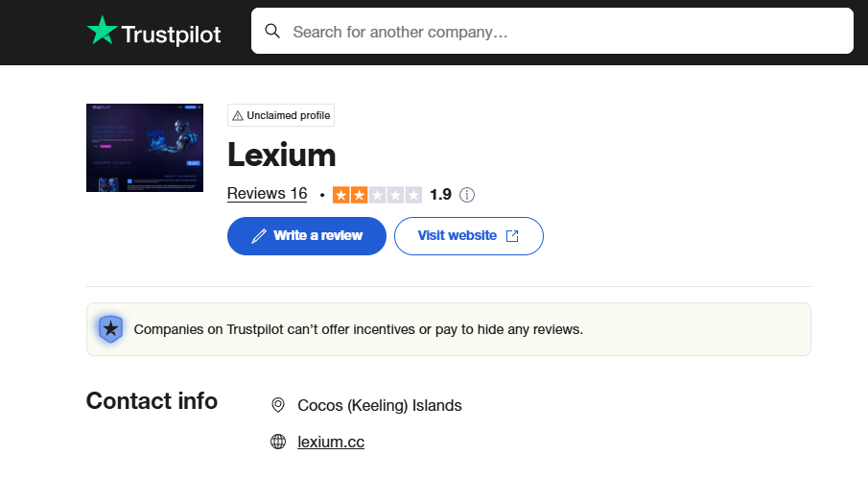Click the rating info circle icon

[467, 195]
